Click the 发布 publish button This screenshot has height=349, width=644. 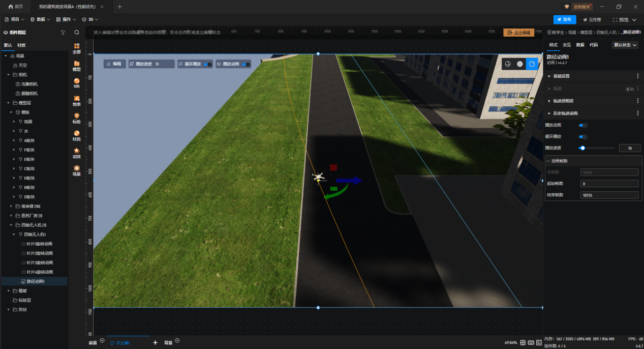click(564, 19)
